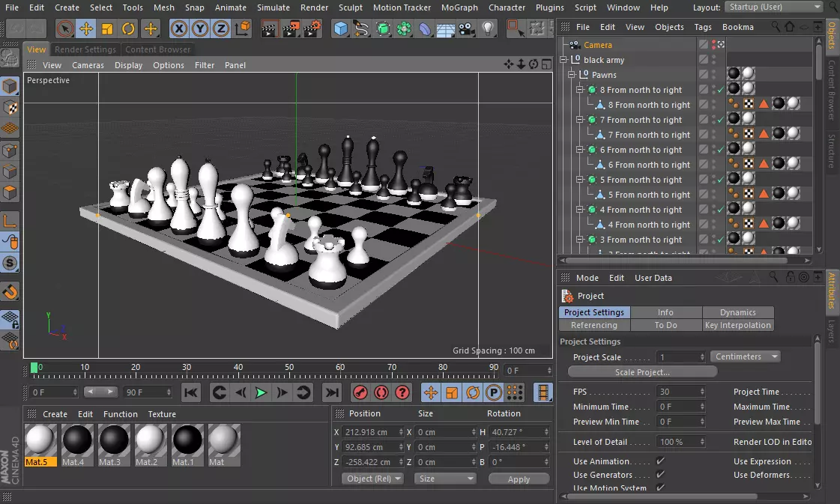Image resolution: width=840 pixels, height=504 pixels.
Task: Click the coordinate system cube icon
Action: pyautogui.click(x=242, y=28)
